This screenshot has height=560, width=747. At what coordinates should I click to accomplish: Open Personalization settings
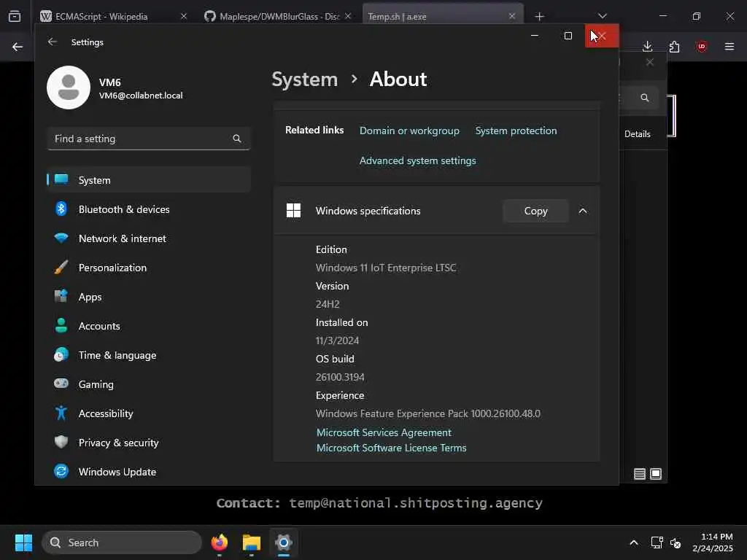[x=149, y=268]
